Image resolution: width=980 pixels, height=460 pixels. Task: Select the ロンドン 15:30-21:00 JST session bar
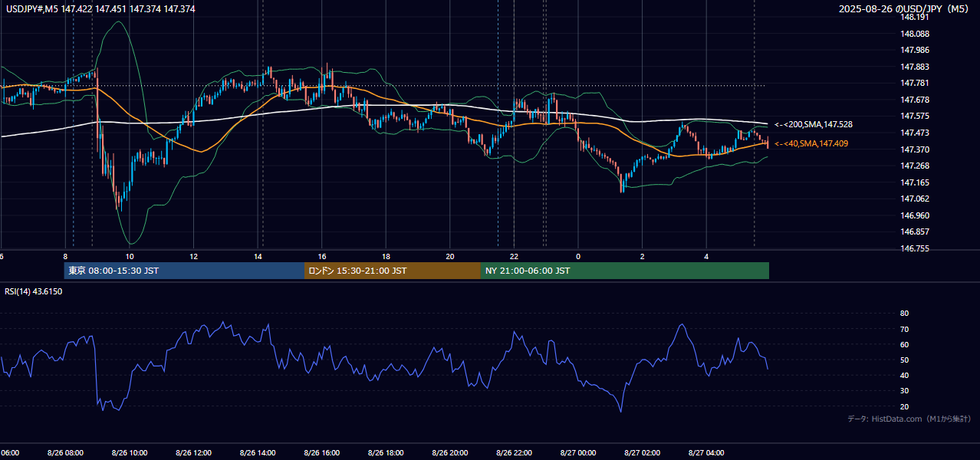(x=393, y=271)
